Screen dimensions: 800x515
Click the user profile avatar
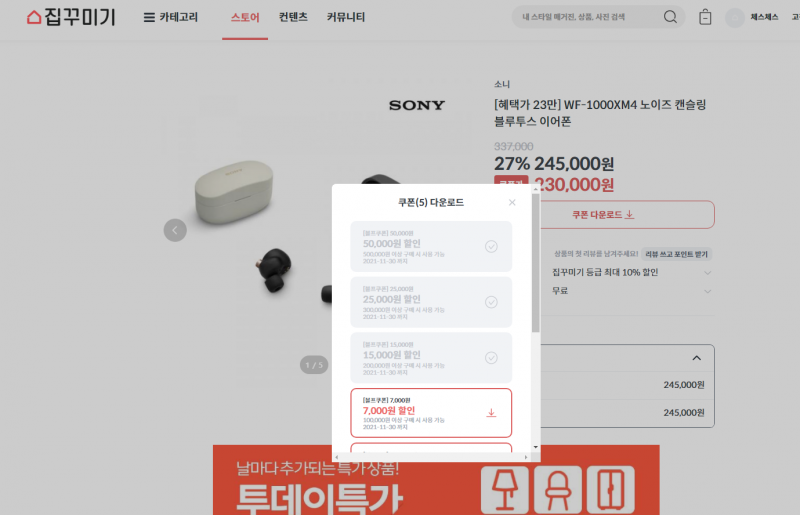(x=735, y=17)
